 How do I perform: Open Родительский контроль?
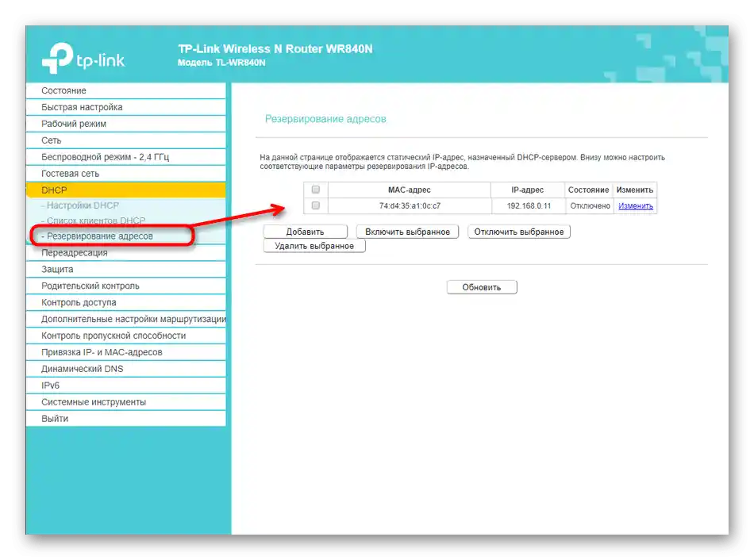coord(126,286)
